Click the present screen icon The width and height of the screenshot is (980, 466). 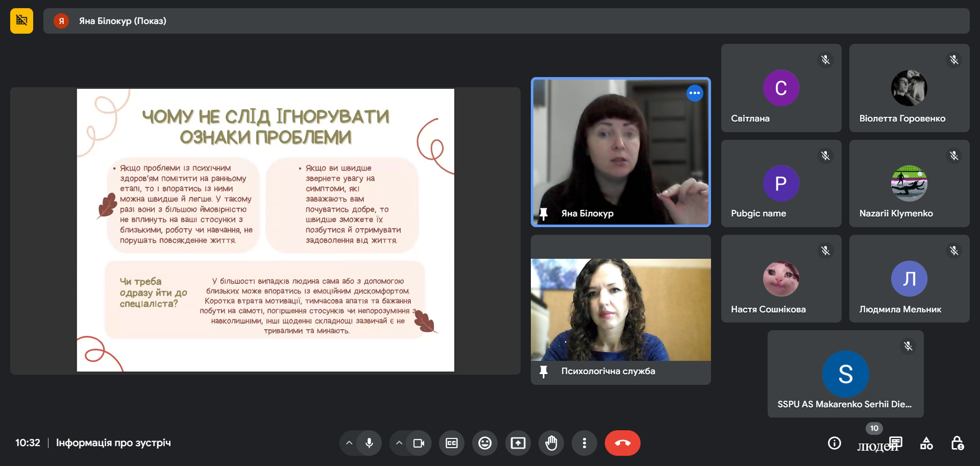pyautogui.click(x=518, y=443)
